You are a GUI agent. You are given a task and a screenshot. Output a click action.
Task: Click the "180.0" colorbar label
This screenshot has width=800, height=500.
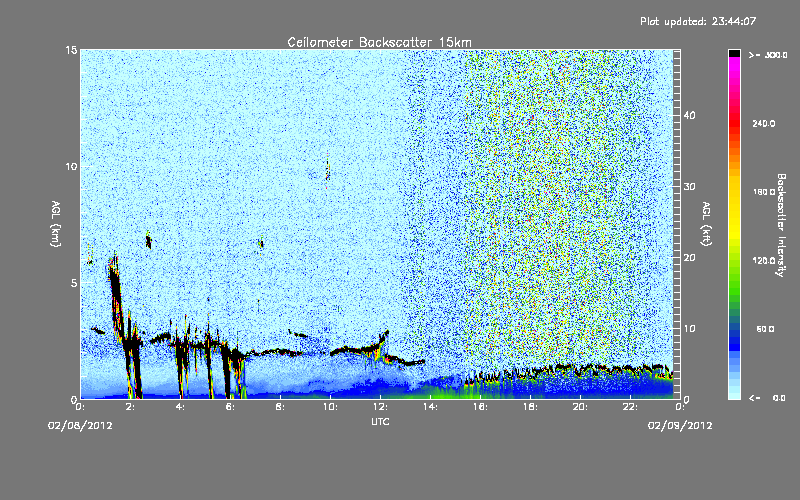pyautogui.click(x=764, y=192)
